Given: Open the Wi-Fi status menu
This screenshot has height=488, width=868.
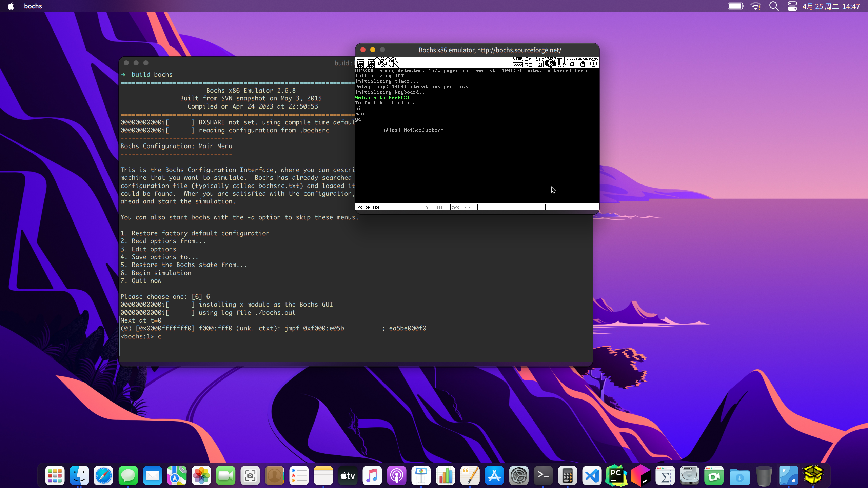Looking at the screenshot, I should tap(756, 6).
